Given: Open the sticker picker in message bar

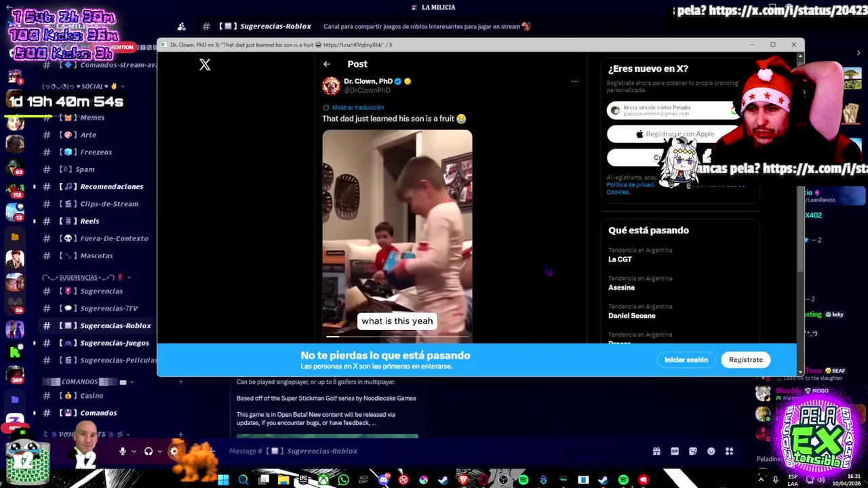Looking at the screenshot, I should point(693,451).
